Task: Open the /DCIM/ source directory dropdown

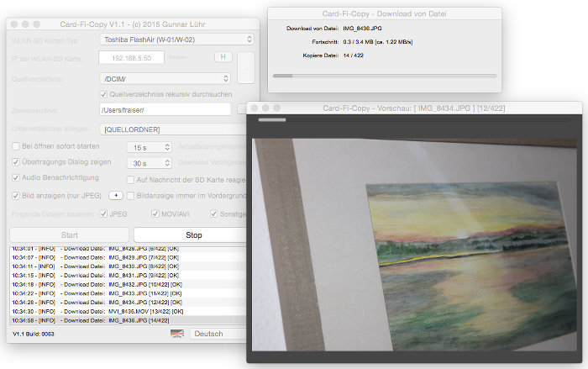Action: (x=165, y=79)
